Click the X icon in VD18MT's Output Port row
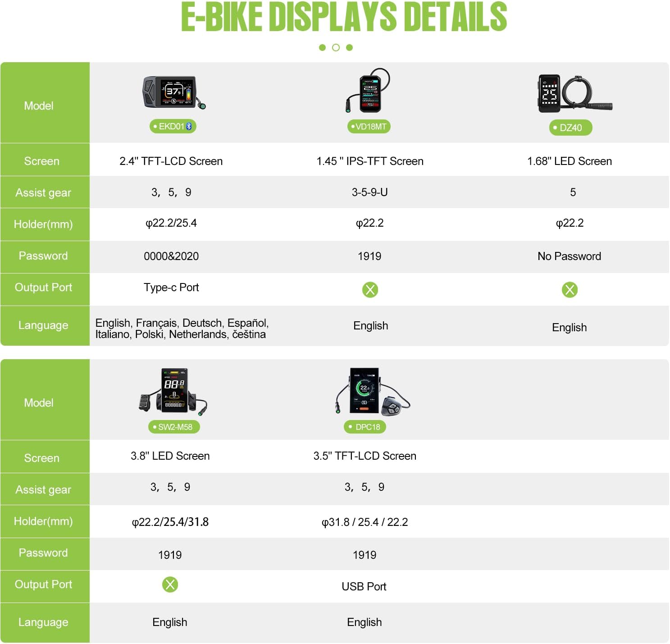Screen dimensions: 670x644 [370, 290]
